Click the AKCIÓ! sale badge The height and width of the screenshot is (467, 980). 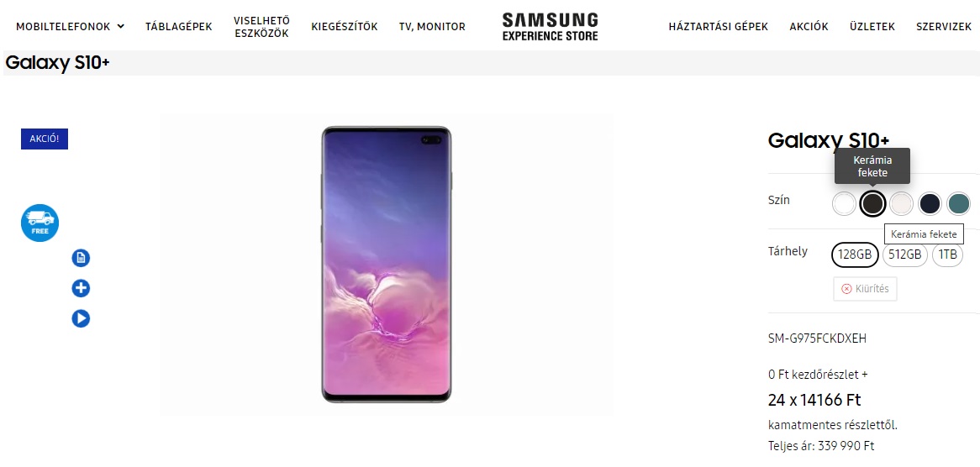(x=45, y=139)
